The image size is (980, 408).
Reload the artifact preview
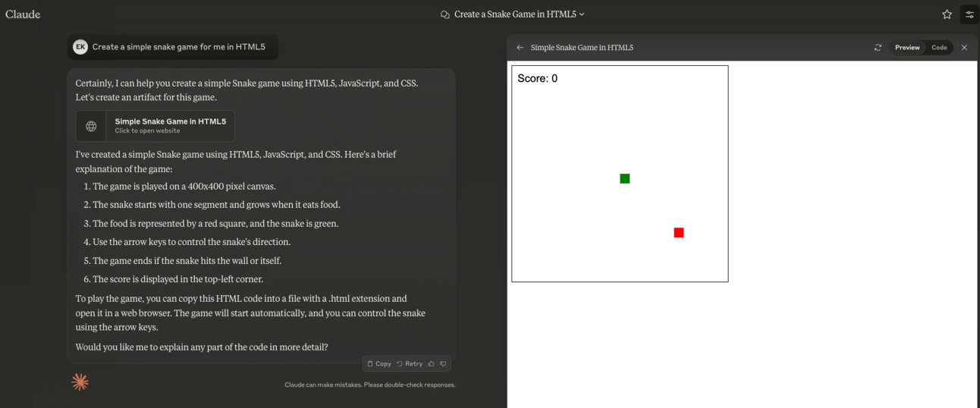click(x=878, y=47)
